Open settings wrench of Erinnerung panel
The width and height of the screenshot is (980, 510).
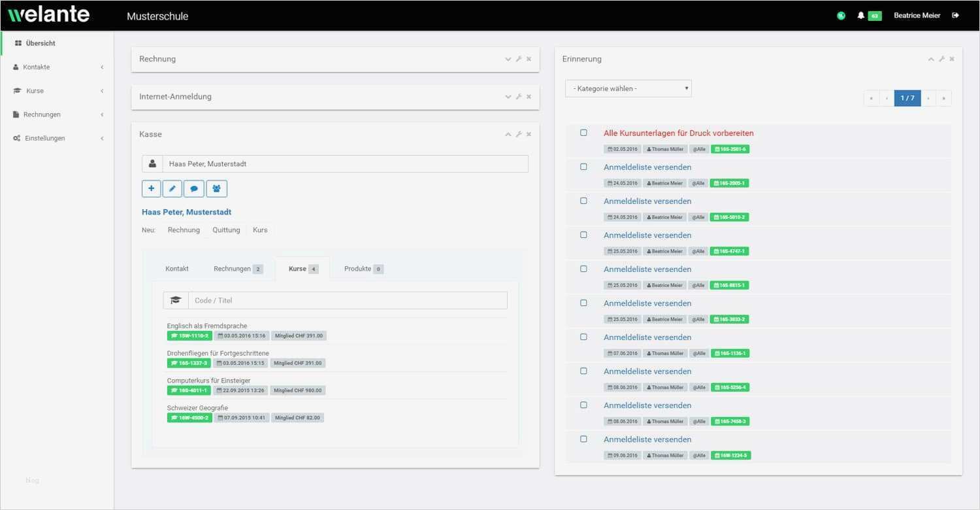(x=941, y=59)
